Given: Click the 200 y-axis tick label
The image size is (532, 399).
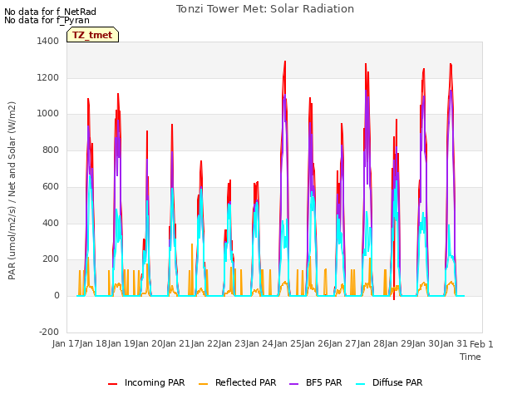Looking at the screenshot, I should [x=51, y=259].
